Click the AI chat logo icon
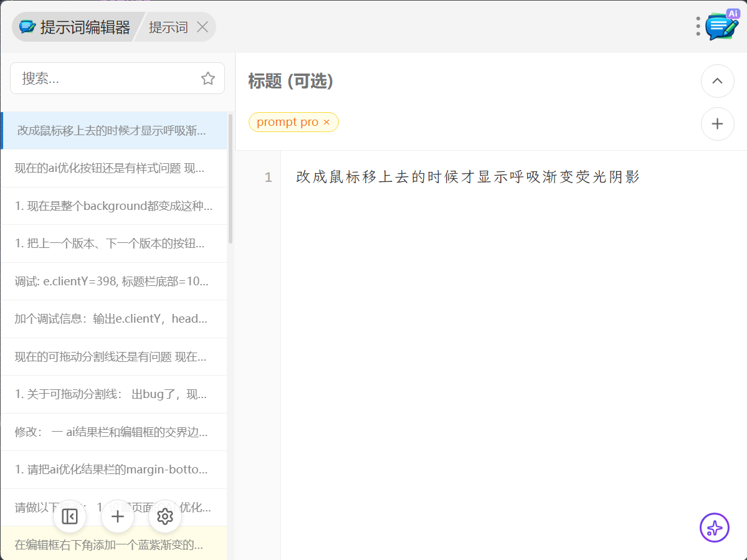The image size is (747, 560). tap(722, 26)
